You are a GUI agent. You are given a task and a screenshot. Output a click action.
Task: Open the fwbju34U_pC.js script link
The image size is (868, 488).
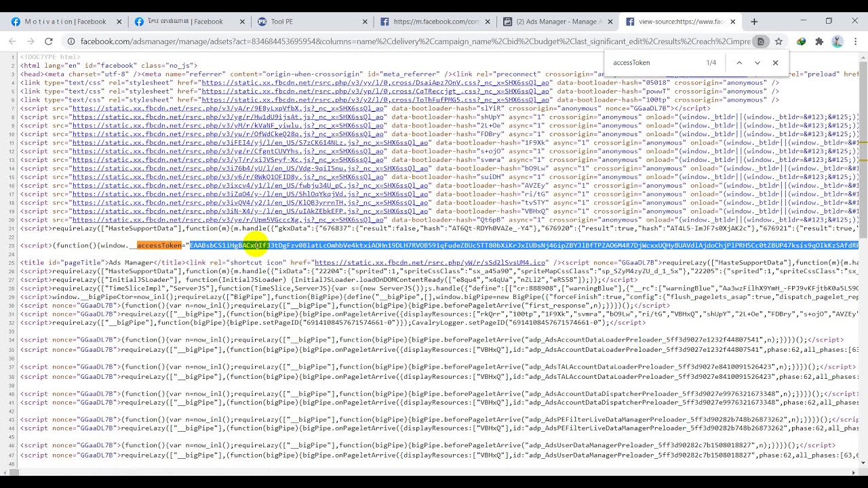click(x=250, y=186)
